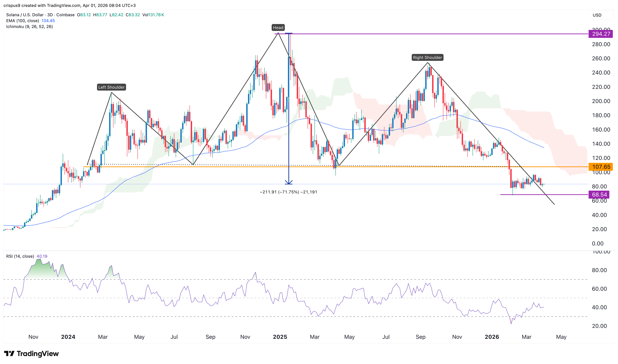Click the RSI (14, close) legend

click(x=20, y=256)
